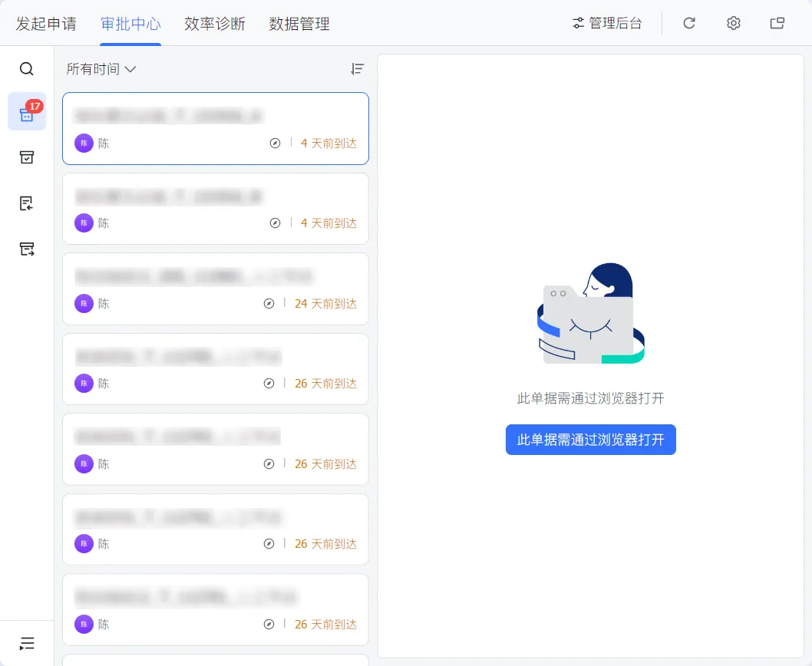Viewport: 812px width, 666px height.
Task: Pop out to a separate window icon
Action: click(x=777, y=23)
